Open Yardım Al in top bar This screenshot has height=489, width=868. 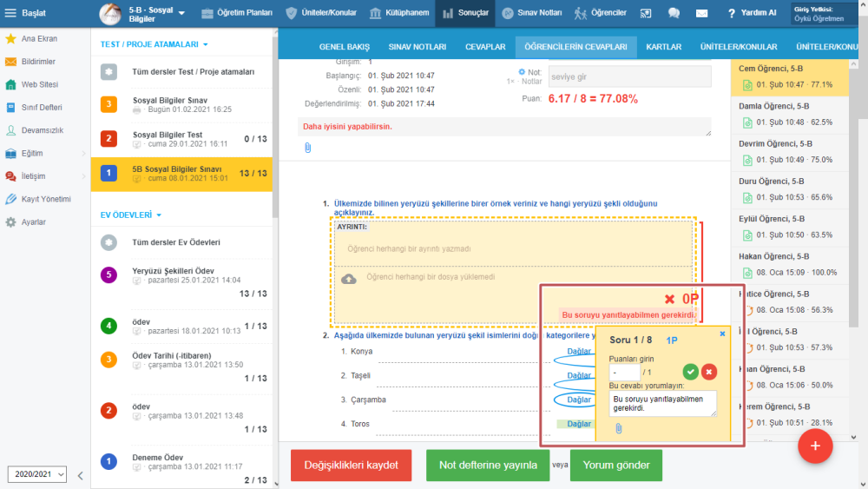tap(752, 13)
